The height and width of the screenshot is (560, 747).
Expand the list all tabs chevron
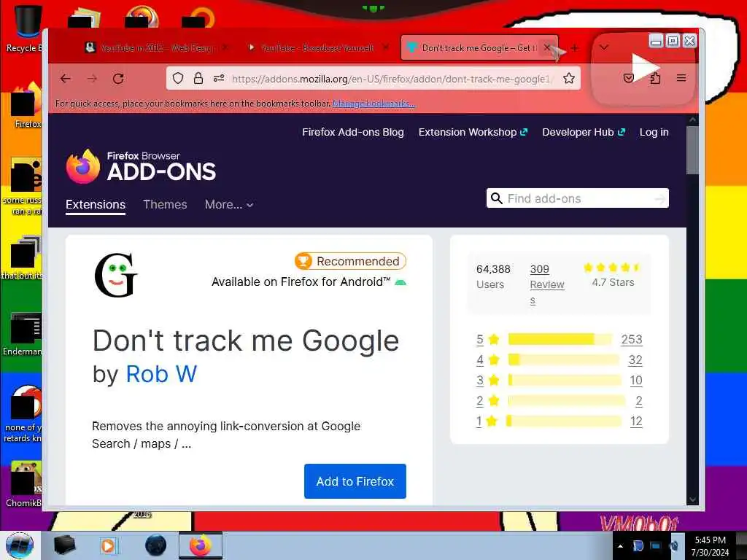tap(604, 47)
